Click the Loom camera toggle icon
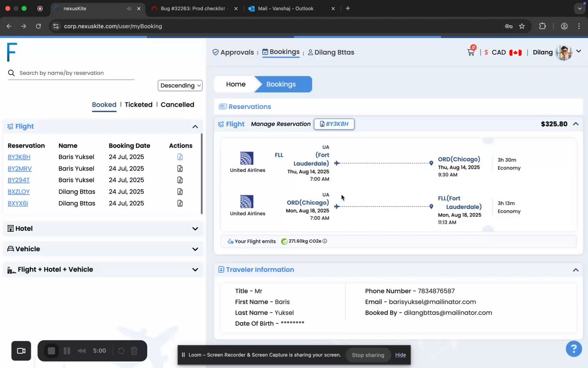This screenshot has width=588, height=368. tap(21, 351)
